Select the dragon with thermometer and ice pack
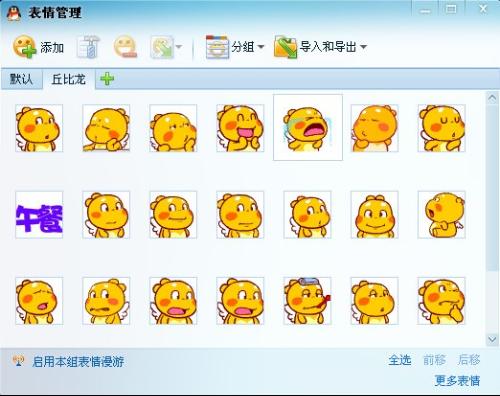The width and height of the screenshot is (500, 396). (307, 301)
